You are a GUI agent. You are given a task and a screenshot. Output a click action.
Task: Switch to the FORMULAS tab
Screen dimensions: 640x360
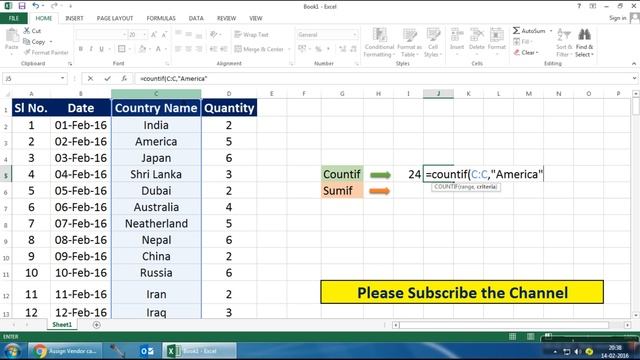coord(161,18)
